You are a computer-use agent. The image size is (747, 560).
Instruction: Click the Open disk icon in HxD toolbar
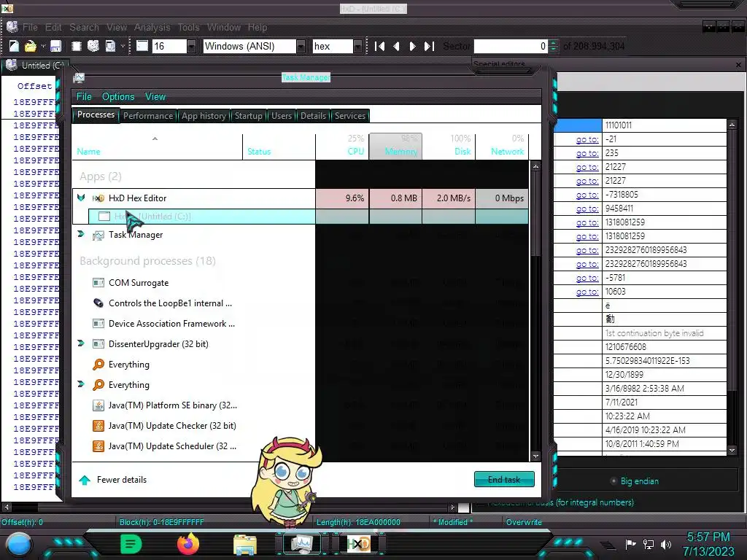coord(93,46)
